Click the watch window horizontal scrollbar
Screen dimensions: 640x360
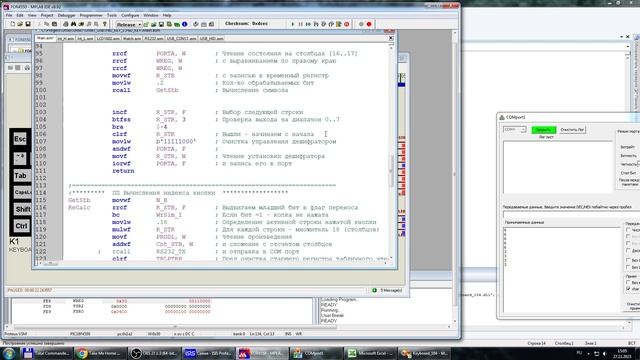tap(176, 327)
